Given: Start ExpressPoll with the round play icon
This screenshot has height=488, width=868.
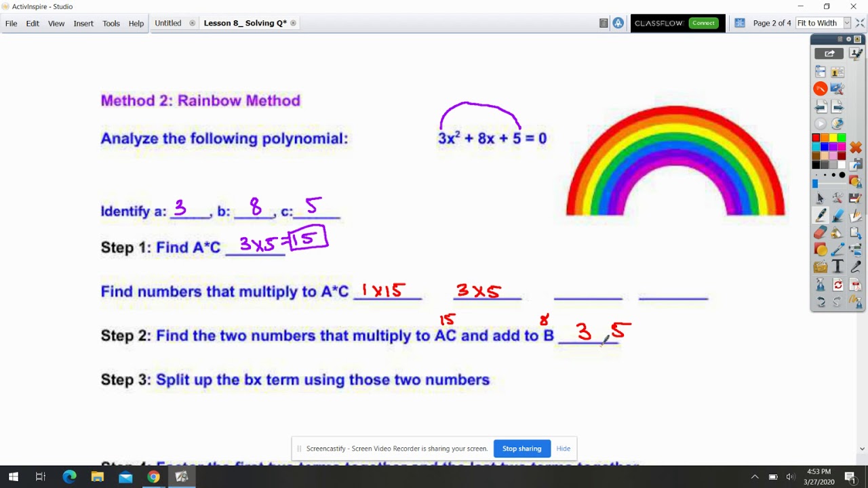Looking at the screenshot, I should 821,123.
